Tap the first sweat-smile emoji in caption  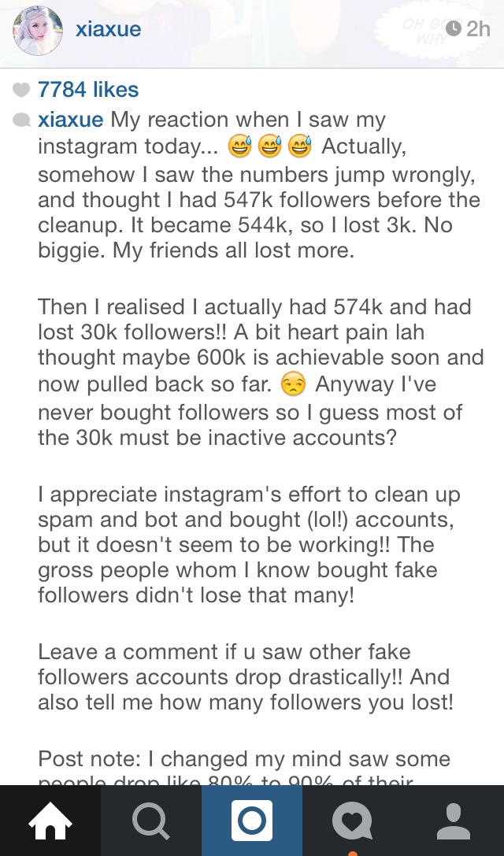click(x=239, y=146)
